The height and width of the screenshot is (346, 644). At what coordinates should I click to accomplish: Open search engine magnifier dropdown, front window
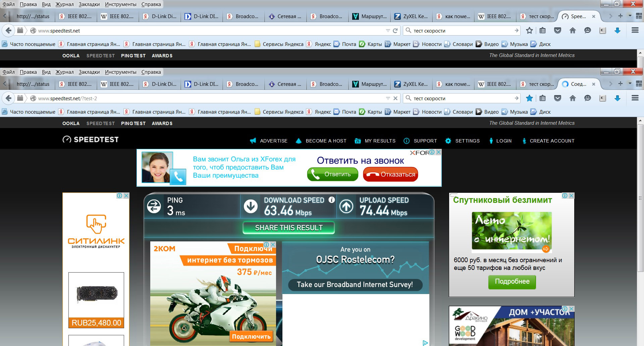pyautogui.click(x=408, y=98)
